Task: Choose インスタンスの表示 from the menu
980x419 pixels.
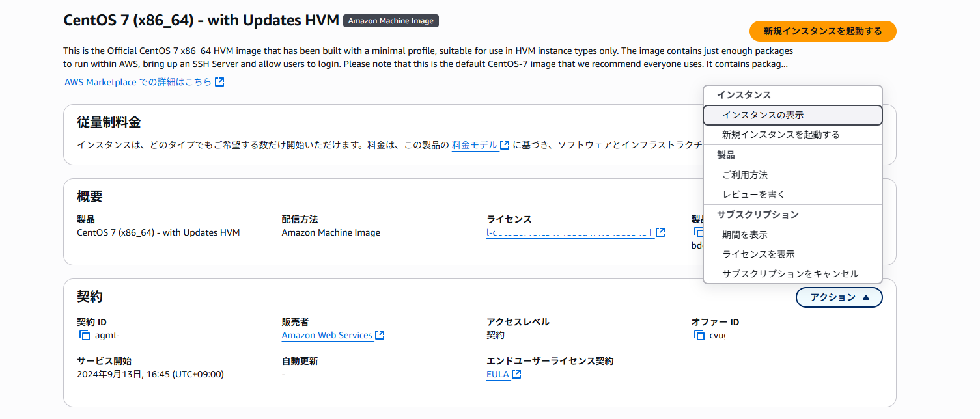Action: click(792, 115)
